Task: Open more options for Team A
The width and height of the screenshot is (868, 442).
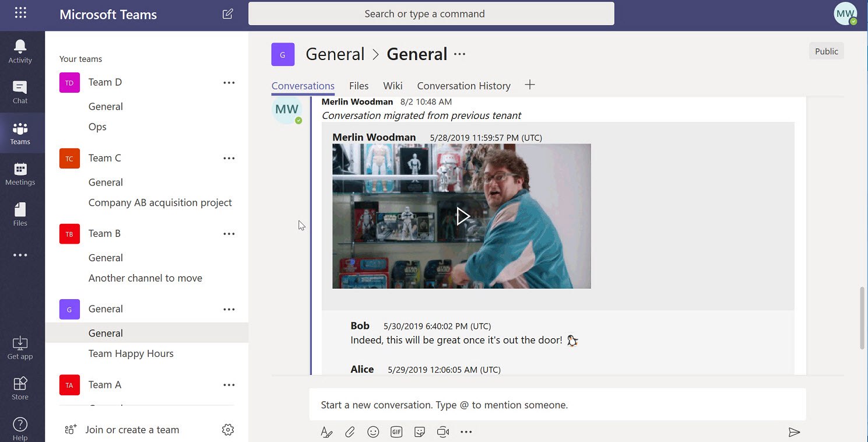Action: click(229, 385)
